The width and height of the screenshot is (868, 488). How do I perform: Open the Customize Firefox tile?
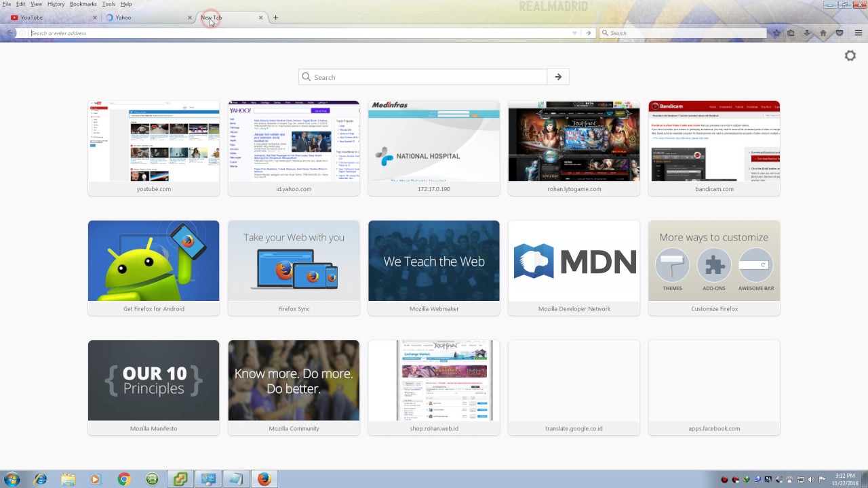click(x=714, y=268)
